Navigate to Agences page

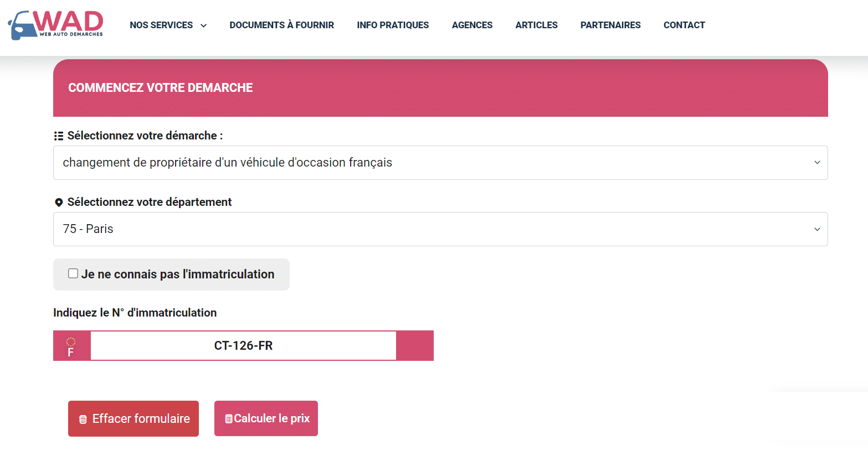point(472,25)
